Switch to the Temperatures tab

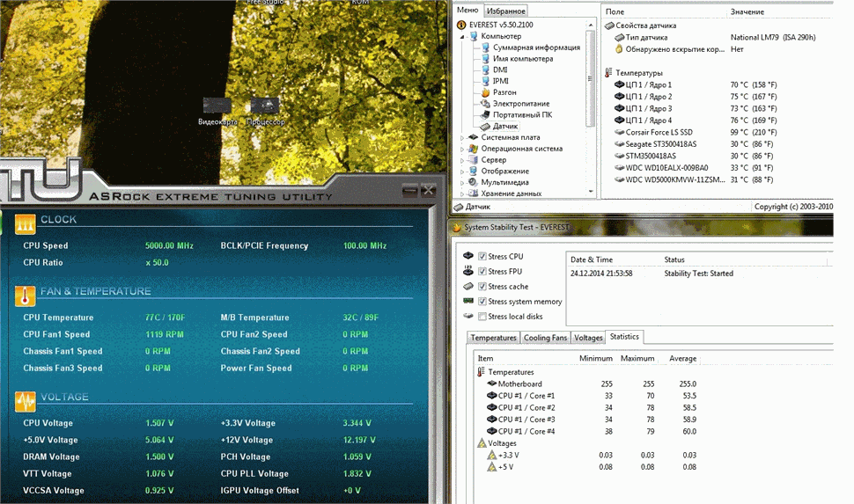pos(493,338)
